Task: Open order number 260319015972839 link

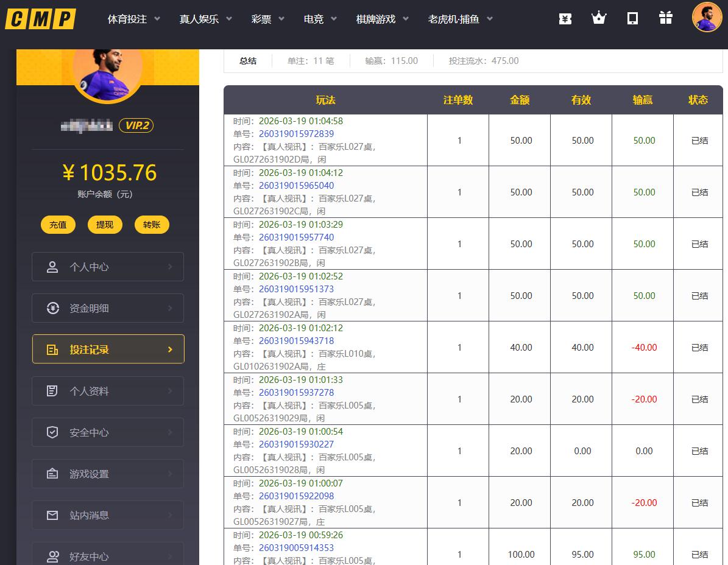Action: (296, 134)
